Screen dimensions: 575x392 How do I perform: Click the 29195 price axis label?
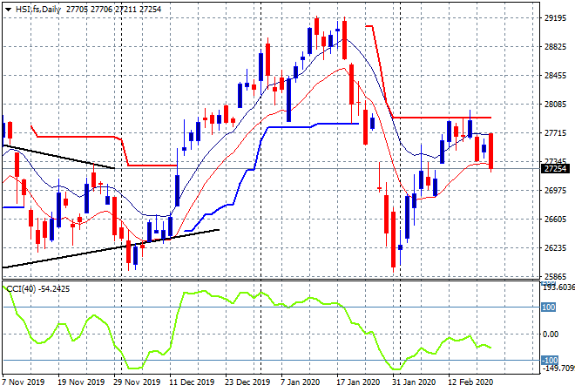[555, 18]
